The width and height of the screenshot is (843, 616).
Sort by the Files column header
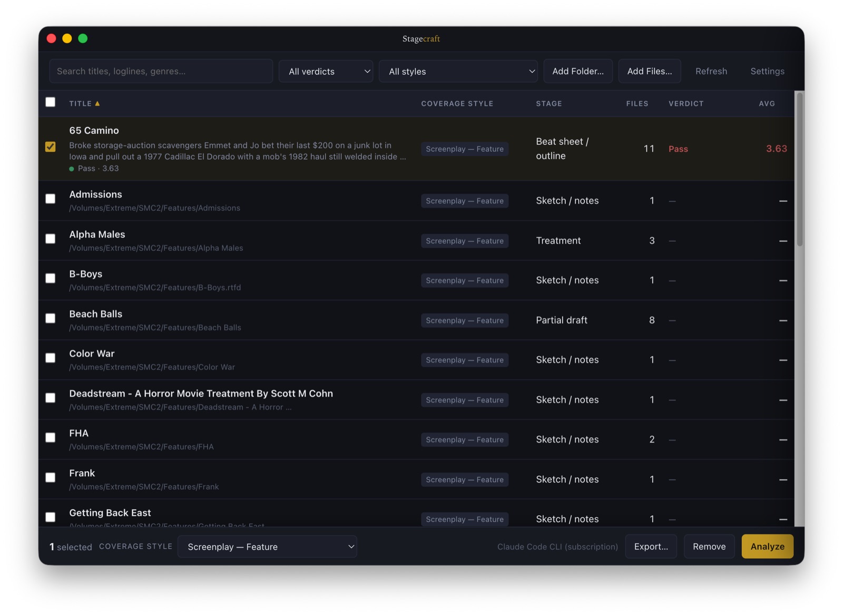pyautogui.click(x=637, y=104)
